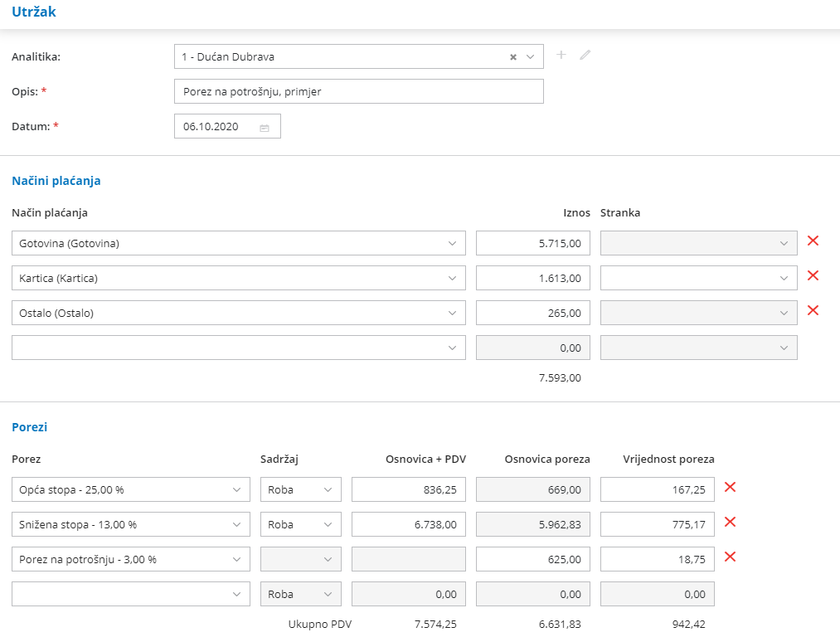Click the Vrijednost poreza column header
The height and width of the screenshot is (642, 840).
click(x=668, y=460)
